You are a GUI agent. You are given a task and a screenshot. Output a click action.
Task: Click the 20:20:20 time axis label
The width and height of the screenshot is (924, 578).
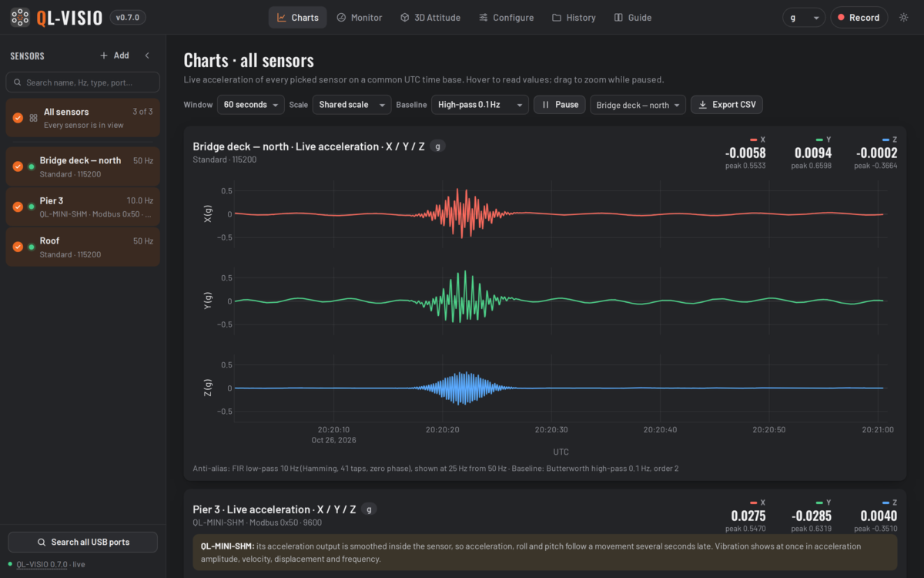pos(443,429)
